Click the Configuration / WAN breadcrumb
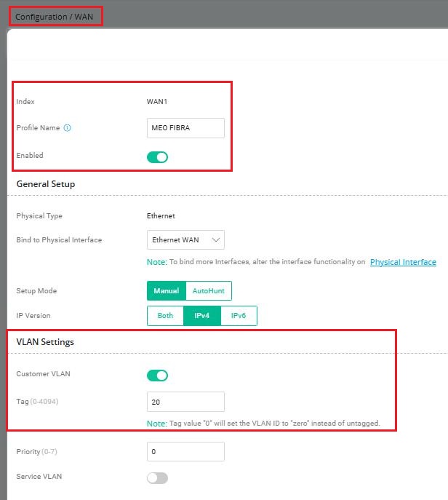 pos(55,16)
